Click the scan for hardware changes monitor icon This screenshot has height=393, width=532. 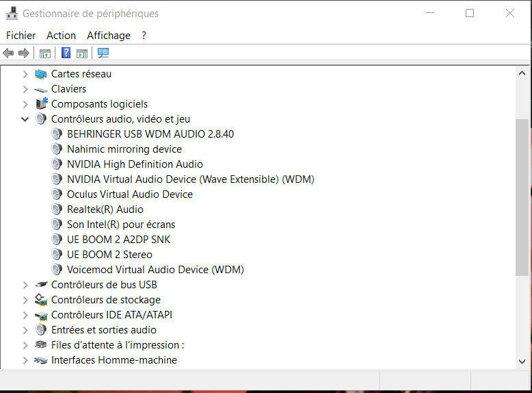click(x=103, y=53)
